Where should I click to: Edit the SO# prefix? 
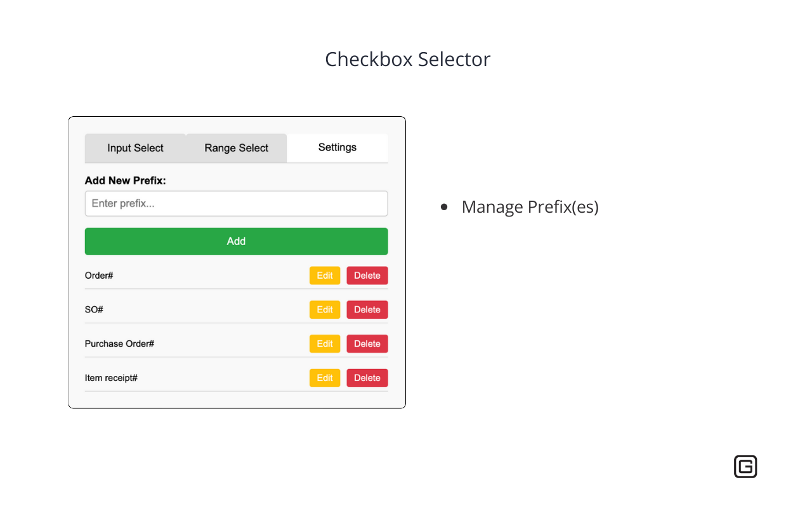(325, 309)
